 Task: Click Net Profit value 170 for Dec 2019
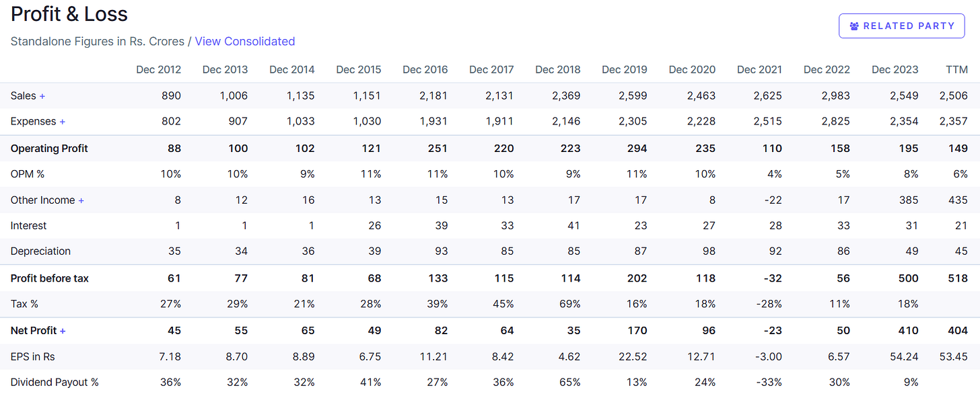click(x=638, y=331)
